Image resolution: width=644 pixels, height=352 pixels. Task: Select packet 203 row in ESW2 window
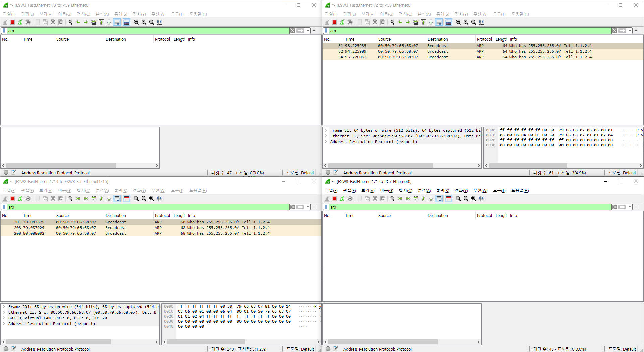161,228
